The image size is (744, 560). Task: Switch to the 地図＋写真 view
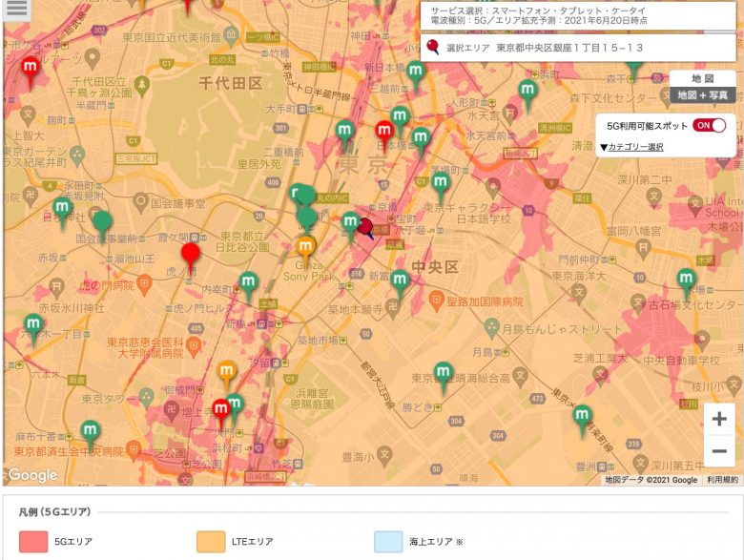click(x=703, y=95)
